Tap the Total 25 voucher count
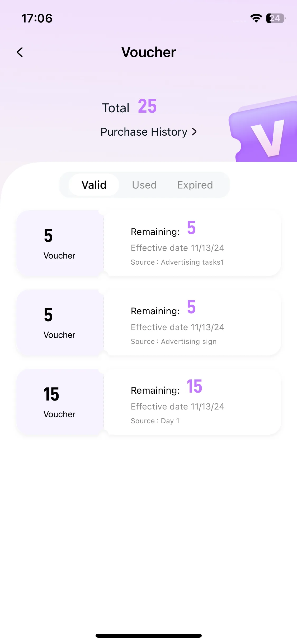297x644 pixels. coord(129,107)
